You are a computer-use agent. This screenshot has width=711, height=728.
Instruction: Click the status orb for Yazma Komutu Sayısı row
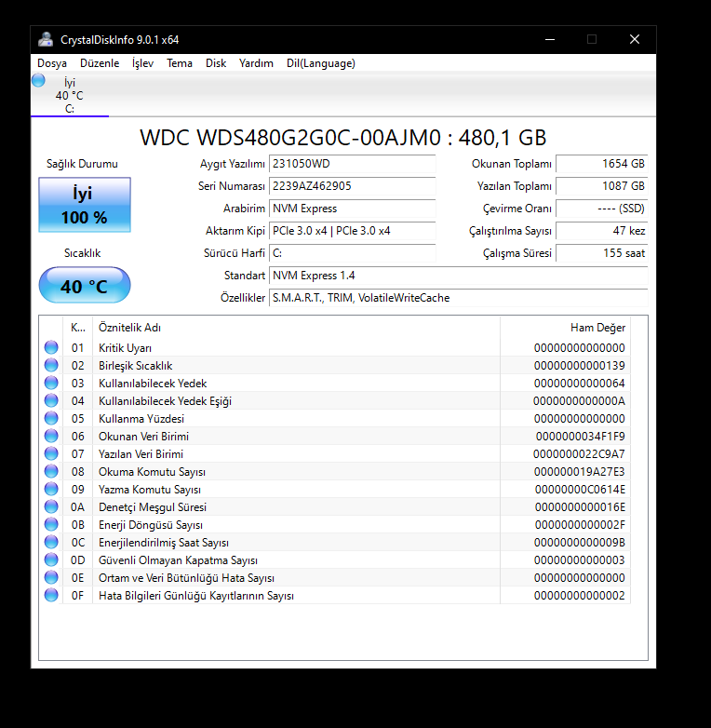click(x=51, y=489)
